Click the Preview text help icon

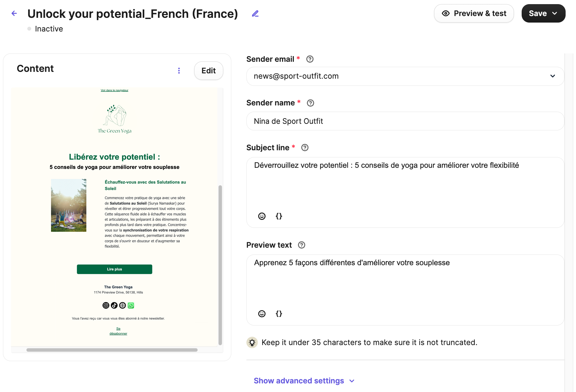(301, 245)
